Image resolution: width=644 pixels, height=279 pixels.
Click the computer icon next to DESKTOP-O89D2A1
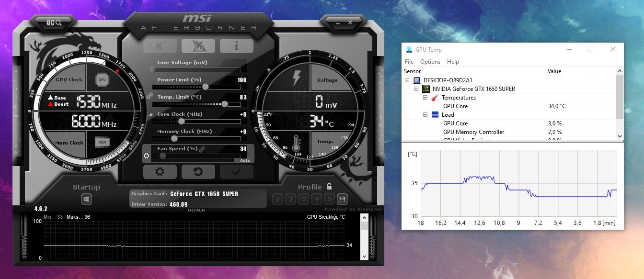click(417, 80)
